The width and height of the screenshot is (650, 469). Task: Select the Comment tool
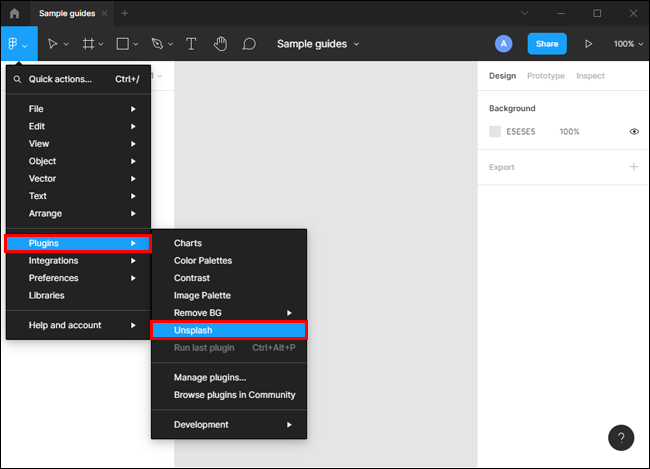[x=249, y=44]
